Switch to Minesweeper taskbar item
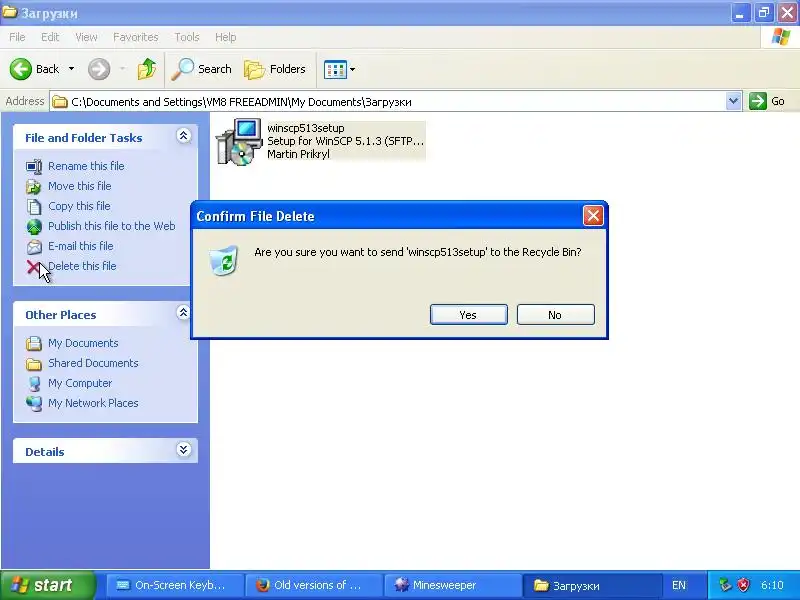This screenshot has height=600, width=800. coord(452,585)
